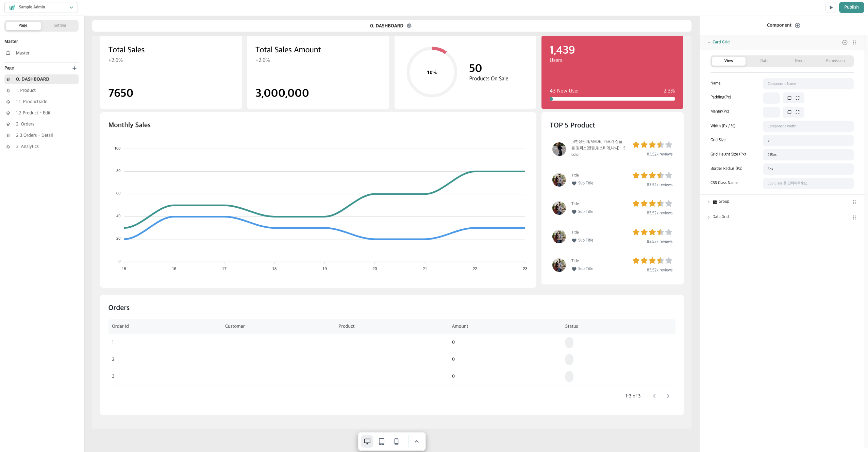This screenshot has width=868, height=452.
Task: Click the preview play button icon
Action: pos(831,7)
